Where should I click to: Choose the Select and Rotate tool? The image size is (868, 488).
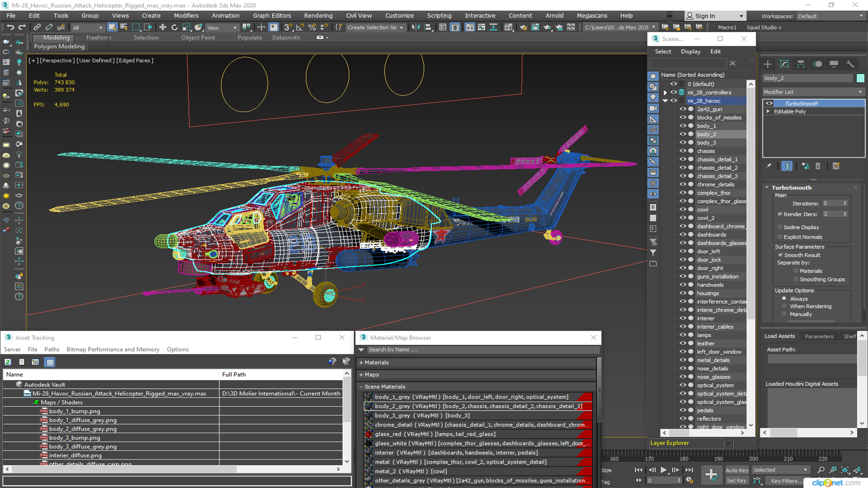pyautogui.click(x=175, y=28)
